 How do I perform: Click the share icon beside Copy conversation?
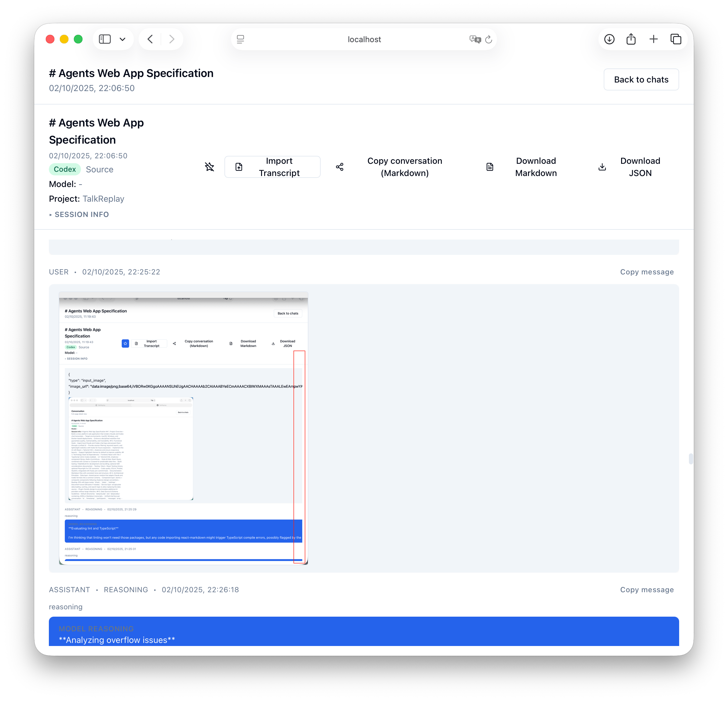point(340,167)
